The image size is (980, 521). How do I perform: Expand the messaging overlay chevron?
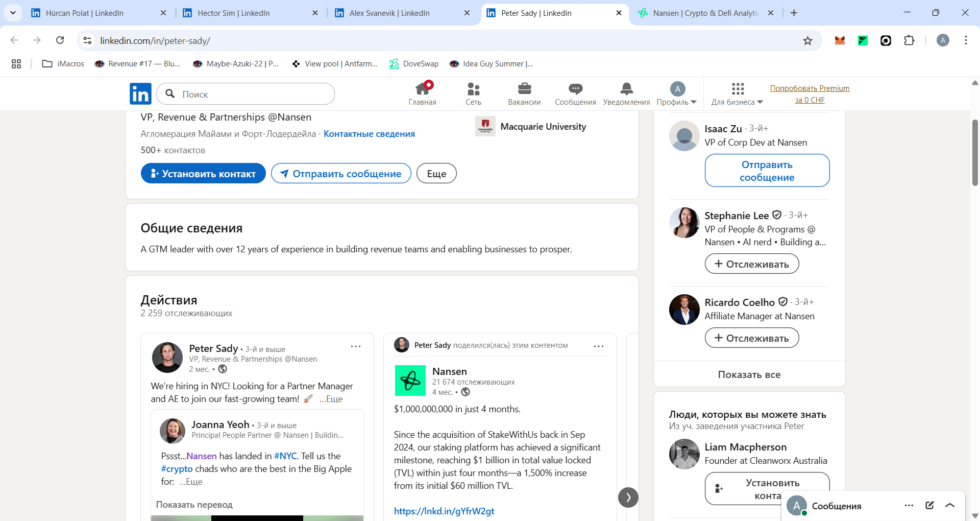950,506
